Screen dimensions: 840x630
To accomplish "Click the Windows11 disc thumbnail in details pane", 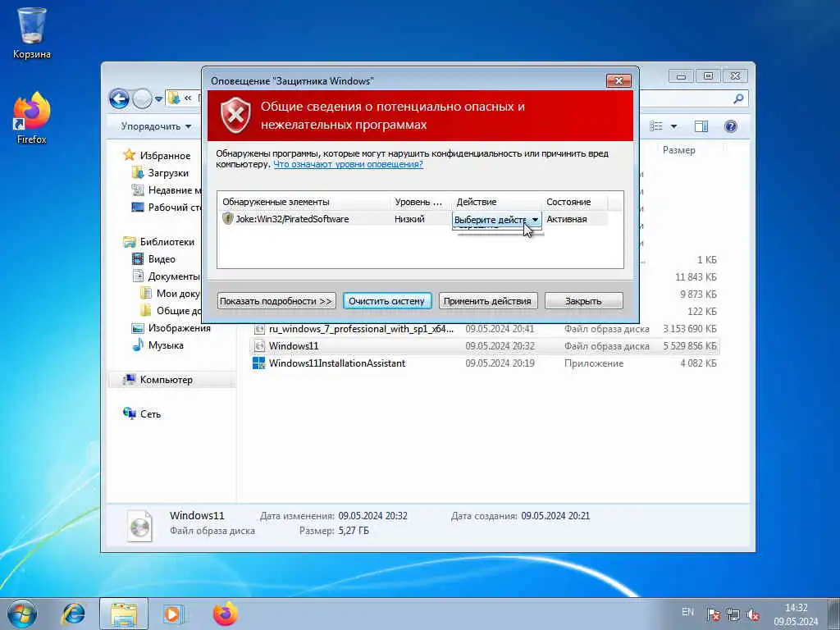I will (x=139, y=525).
